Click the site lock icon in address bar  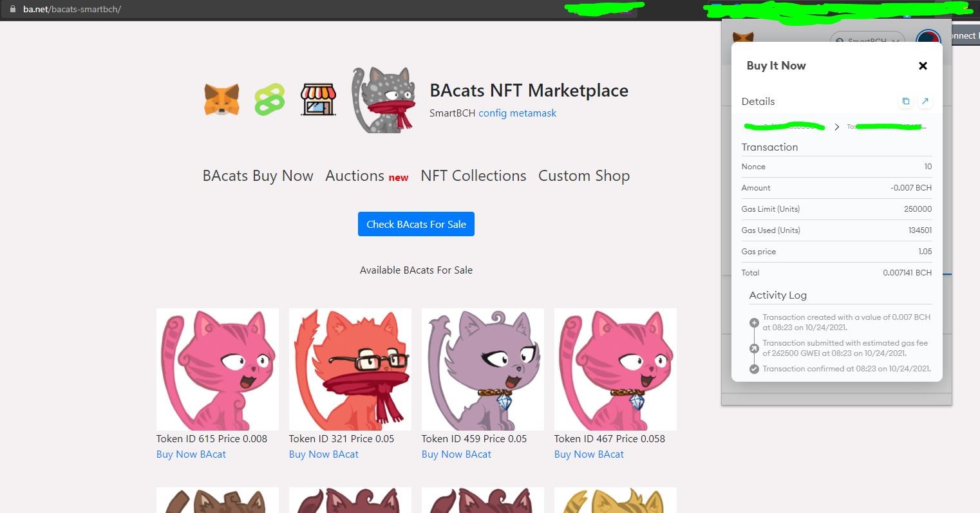click(x=12, y=10)
